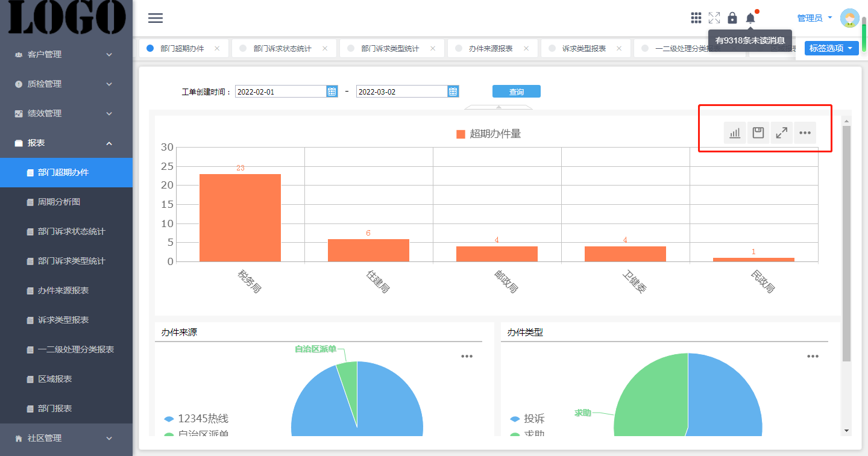868x456 pixels.
Task: Click the admin avatar picture
Action: click(x=850, y=19)
